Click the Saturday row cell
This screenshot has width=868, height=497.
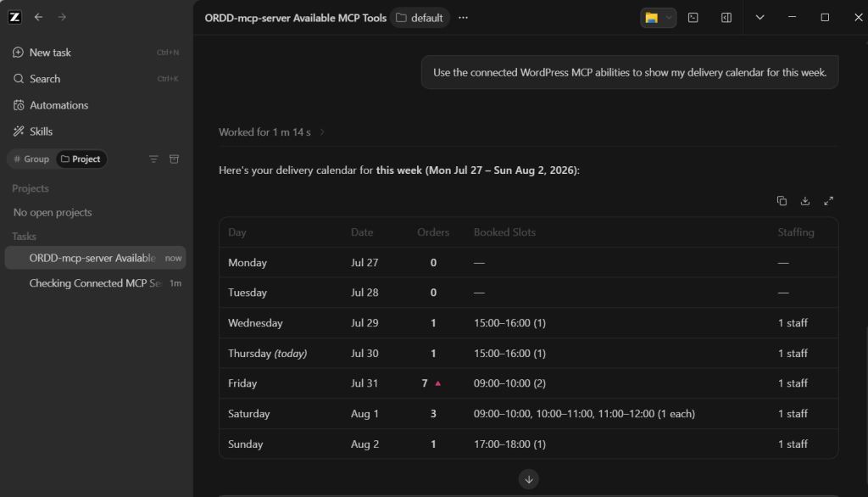click(249, 414)
